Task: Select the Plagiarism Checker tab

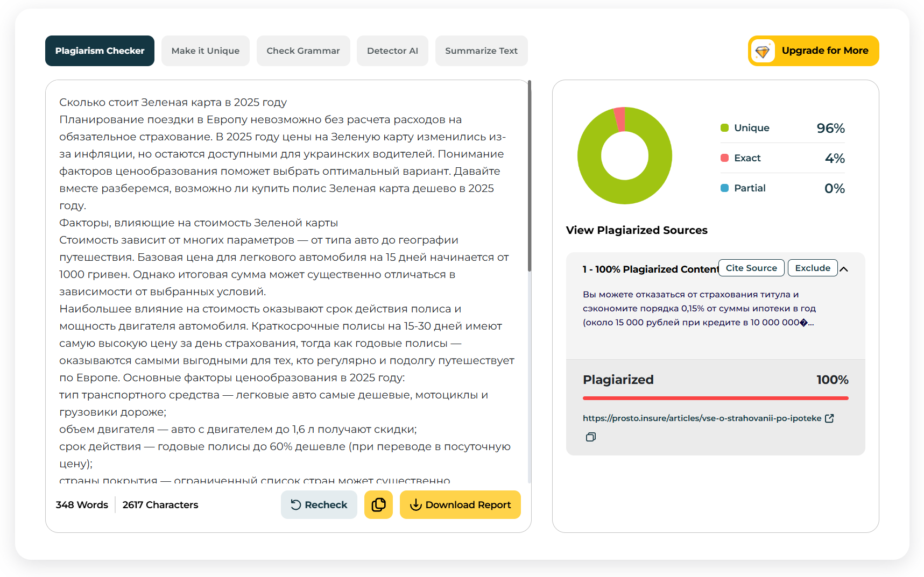Action: click(100, 51)
